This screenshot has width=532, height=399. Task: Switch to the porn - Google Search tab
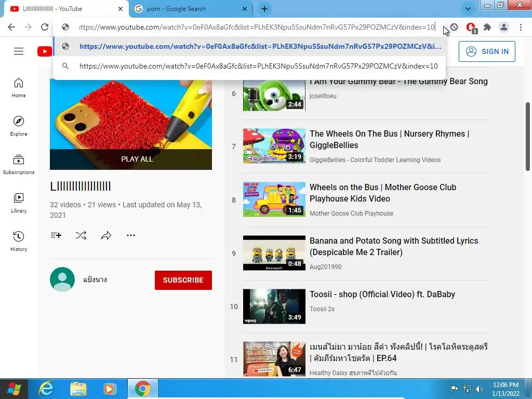[x=191, y=9]
